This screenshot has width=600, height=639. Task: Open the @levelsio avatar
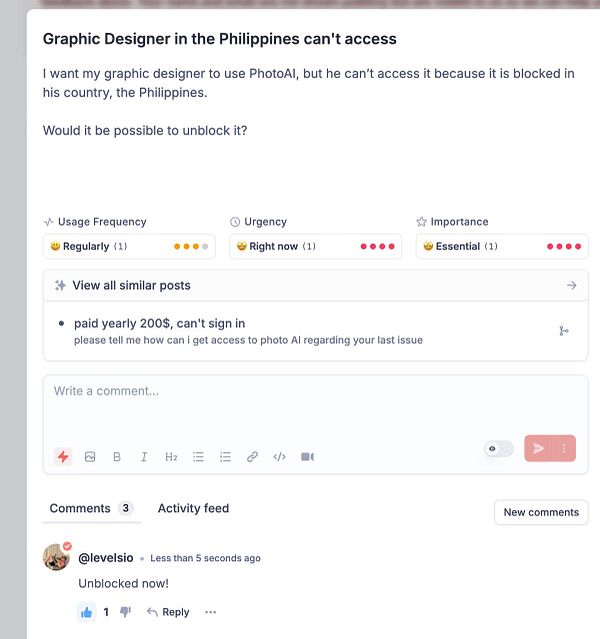coord(56,557)
